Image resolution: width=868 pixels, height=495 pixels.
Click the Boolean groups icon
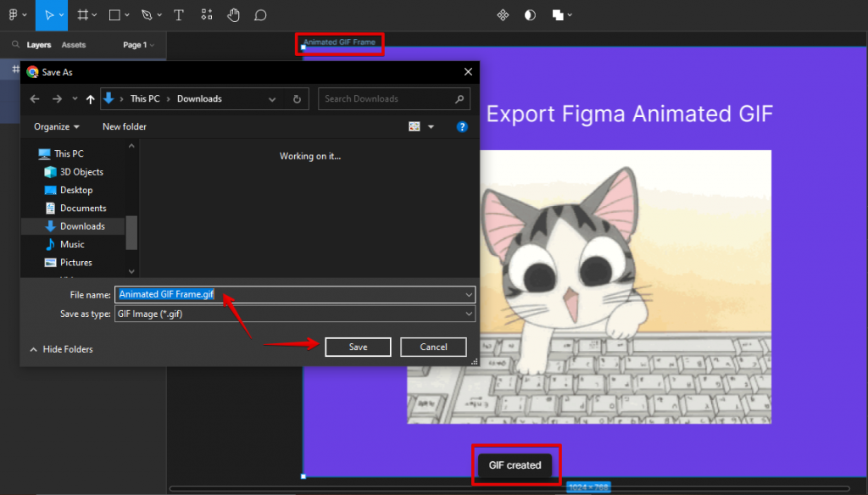pos(558,15)
